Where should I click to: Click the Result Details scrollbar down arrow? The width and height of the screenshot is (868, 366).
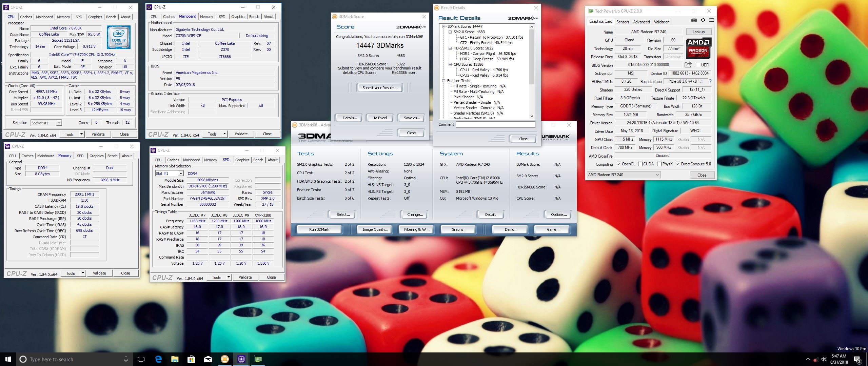531,116
